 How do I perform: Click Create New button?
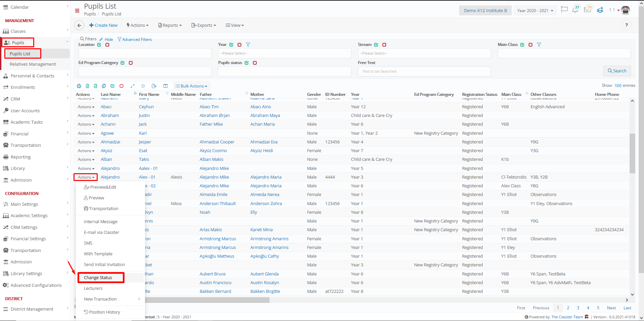pyautogui.click(x=103, y=25)
